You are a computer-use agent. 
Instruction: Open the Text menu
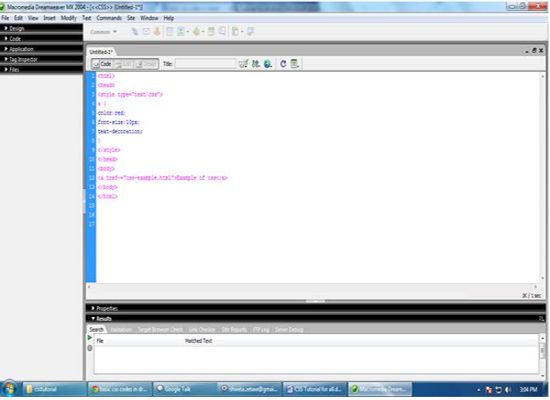pyautogui.click(x=87, y=18)
